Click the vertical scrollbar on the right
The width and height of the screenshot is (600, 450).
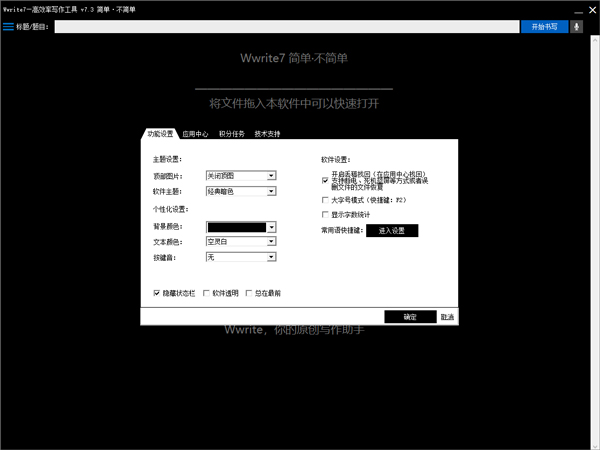[x=595, y=242]
